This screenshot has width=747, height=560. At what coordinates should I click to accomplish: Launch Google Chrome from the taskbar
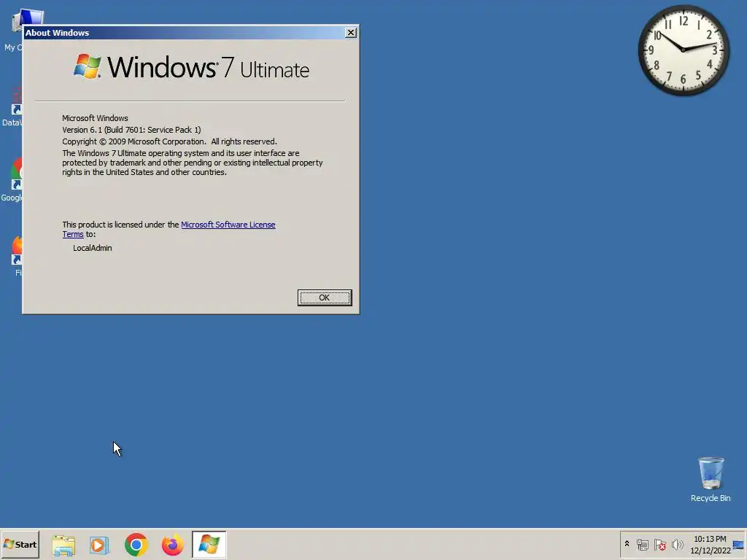point(136,545)
